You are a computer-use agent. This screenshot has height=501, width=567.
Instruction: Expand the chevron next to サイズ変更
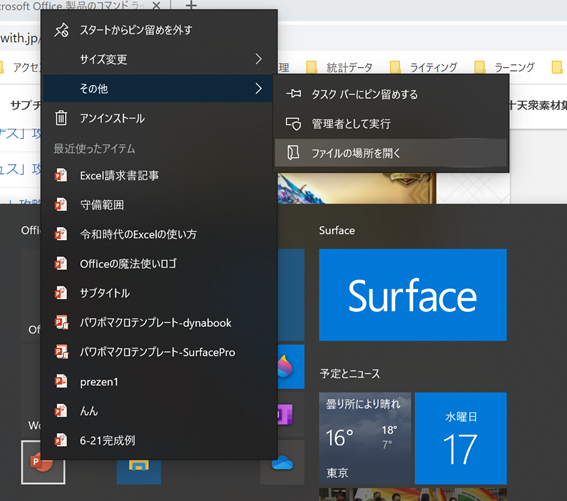pos(258,59)
